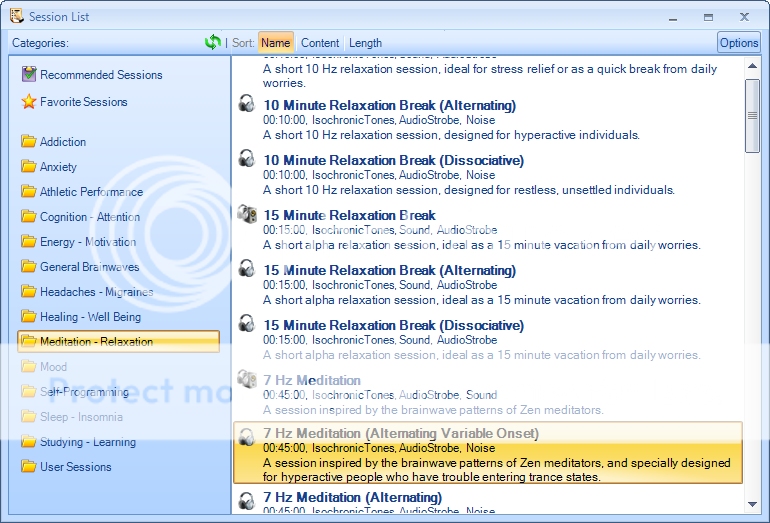Viewport: 770px width, 523px height.
Task: Select the Recommended Sessions category
Action: coord(101,75)
